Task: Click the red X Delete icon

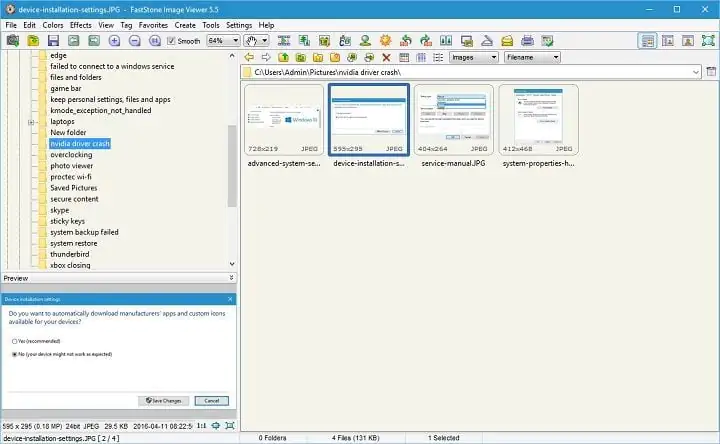Action: click(x=386, y=57)
